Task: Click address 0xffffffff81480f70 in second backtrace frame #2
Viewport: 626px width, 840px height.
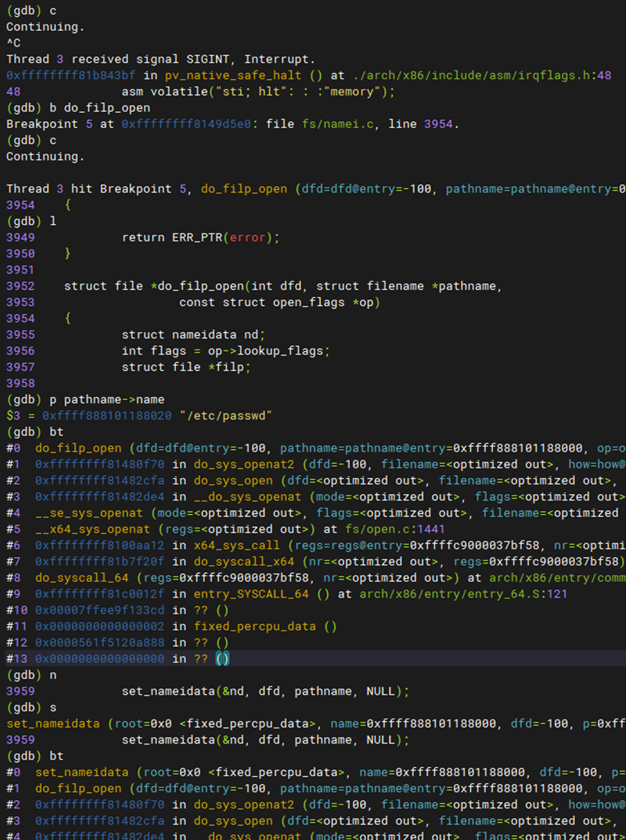Action: coord(100,805)
